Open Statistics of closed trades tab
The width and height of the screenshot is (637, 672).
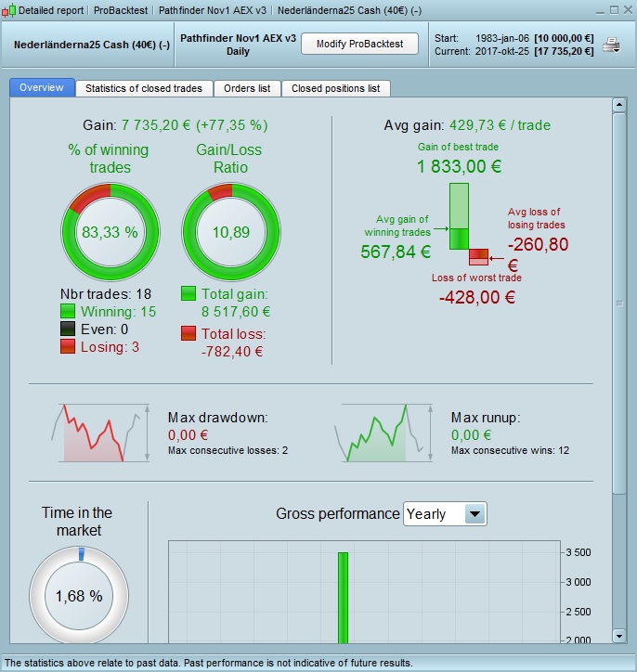[x=144, y=88]
